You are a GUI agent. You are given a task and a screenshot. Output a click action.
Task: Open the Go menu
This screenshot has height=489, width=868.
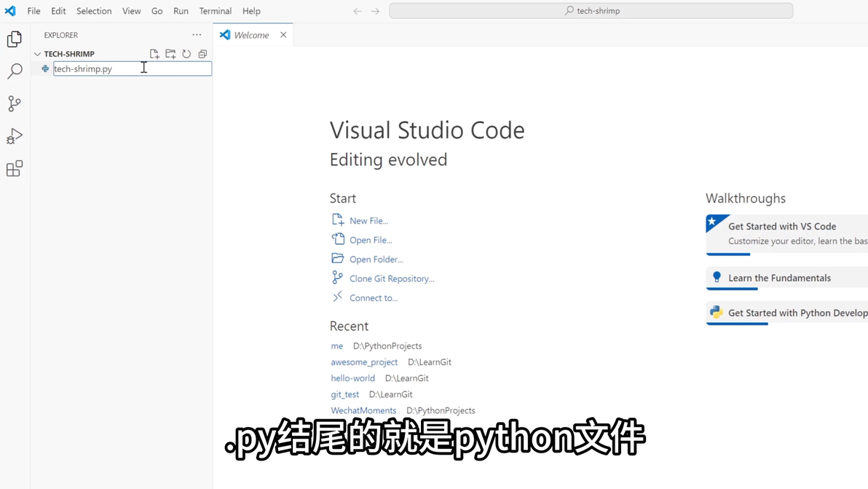(157, 11)
